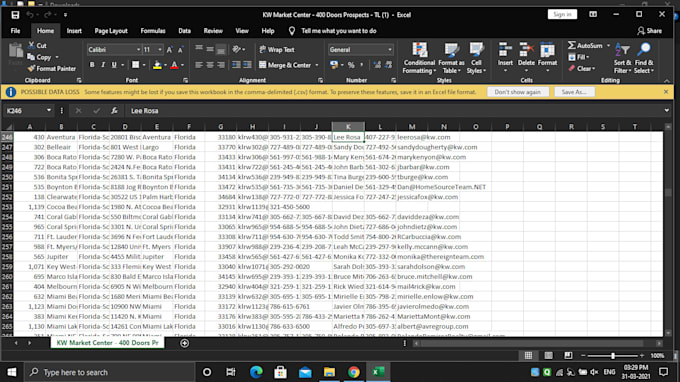Toggle Bold formatting

(x=92, y=65)
